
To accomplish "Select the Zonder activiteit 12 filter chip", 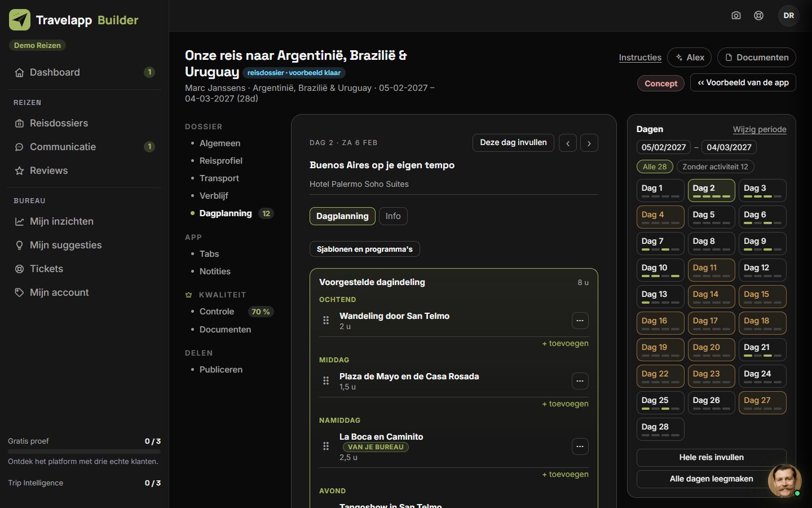I will pos(715,167).
